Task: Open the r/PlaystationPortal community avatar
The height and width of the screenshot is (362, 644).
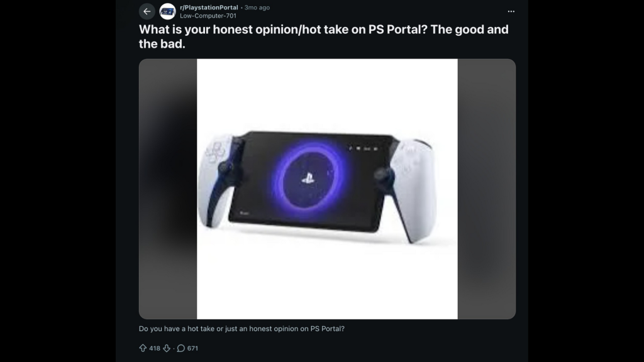Action: click(167, 11)
